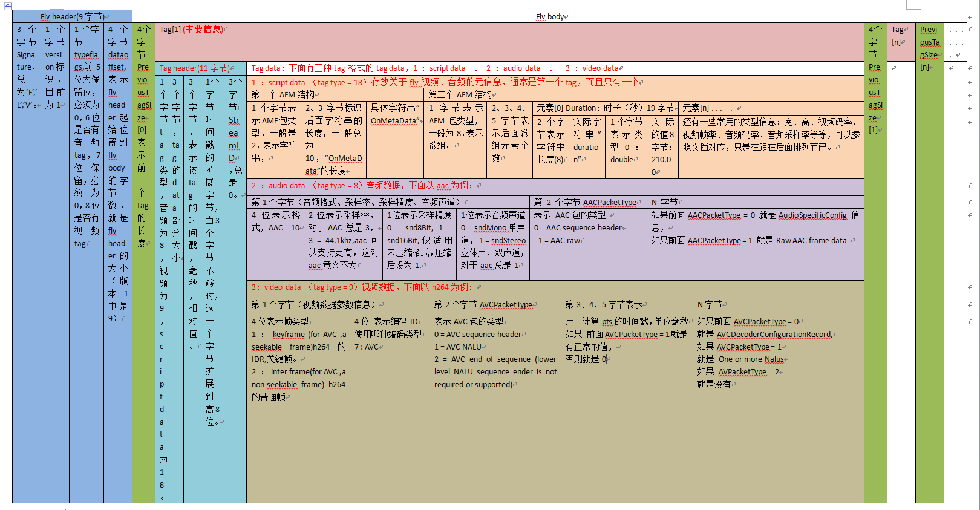Viewport: 980px width, 510px height.
Task: Click the 'snd16Bit' text
Action: pyautogui.click(x=402, y=241)
